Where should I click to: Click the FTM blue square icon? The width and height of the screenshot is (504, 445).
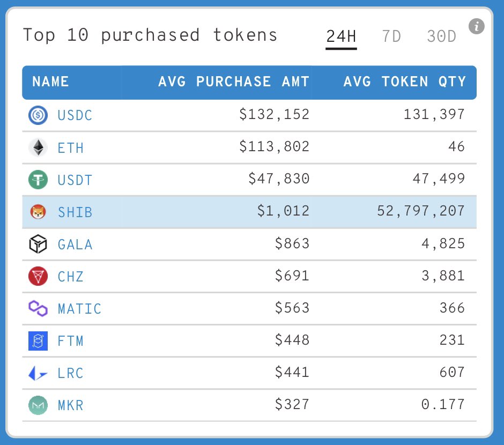coord(38,340)
